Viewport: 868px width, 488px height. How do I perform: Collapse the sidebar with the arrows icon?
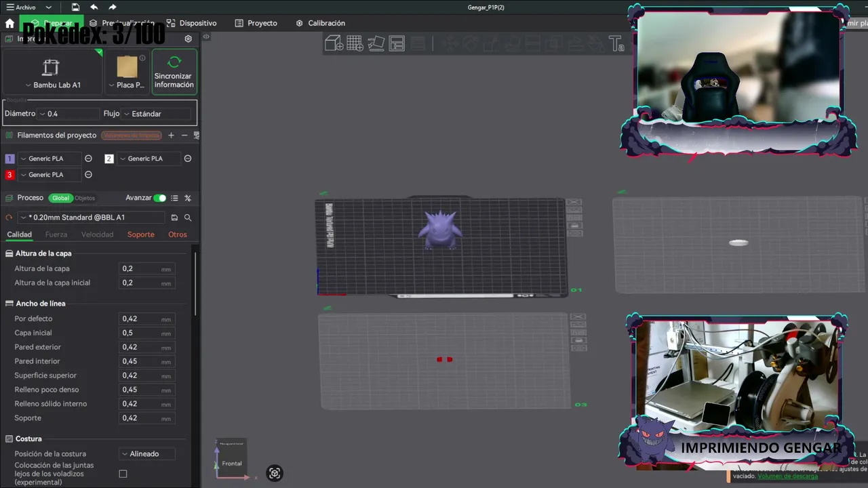click(x=206, y=37)
